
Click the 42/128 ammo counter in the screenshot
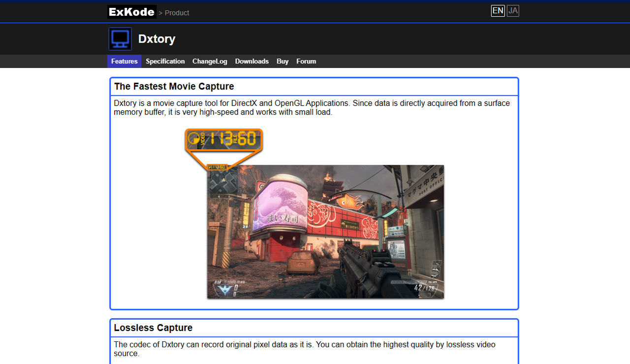coord(424,288)
